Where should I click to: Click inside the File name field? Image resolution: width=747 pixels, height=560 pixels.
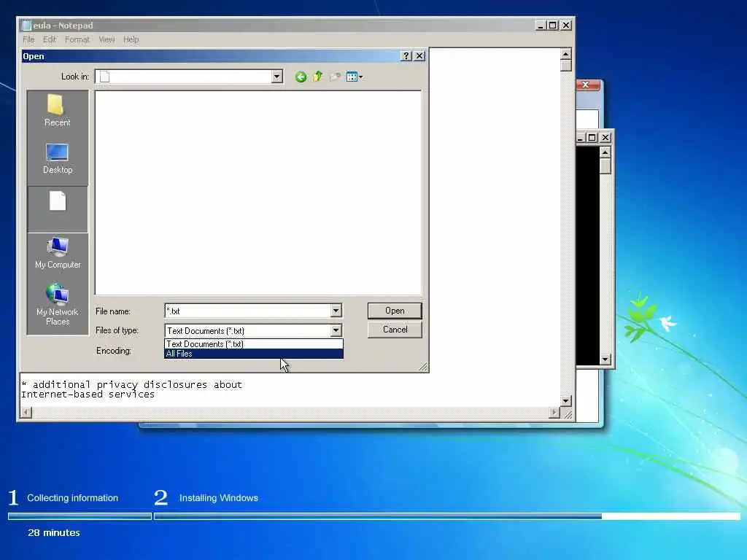click(248, 311)
